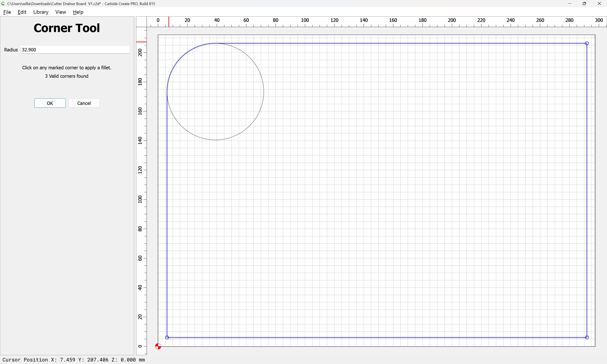Click the Carbide Create app icon in title bar
This screenshot has width=607, height=364.
pyautogui.click(x=3, y=4)
